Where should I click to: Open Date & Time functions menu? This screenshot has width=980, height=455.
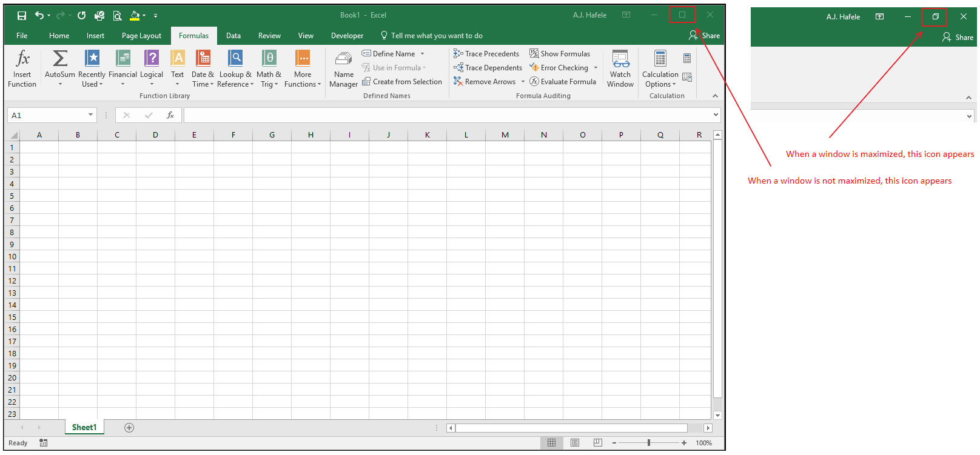pos(203,68)
